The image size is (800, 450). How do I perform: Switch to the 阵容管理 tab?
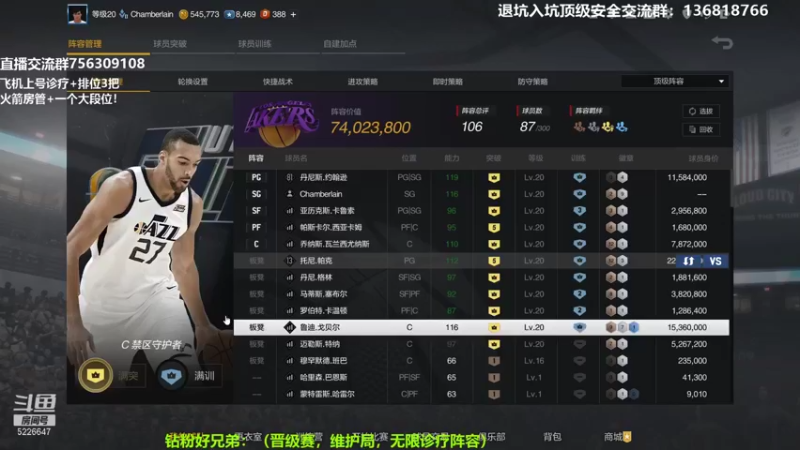pos(85,44)
